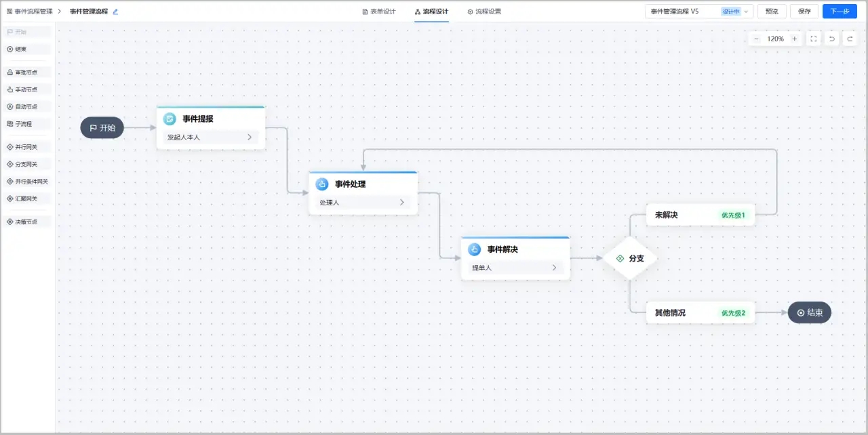Screen dimensions: 868x435
Task: Click the blue 下一步 button
Action: click(840, 12)
